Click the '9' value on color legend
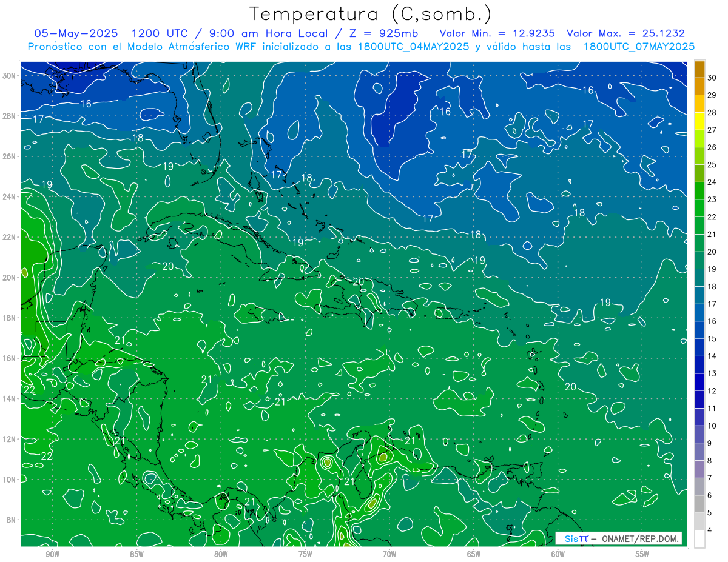Image resolution: width=728 pixels, height=562 pixels. (710, 443)
